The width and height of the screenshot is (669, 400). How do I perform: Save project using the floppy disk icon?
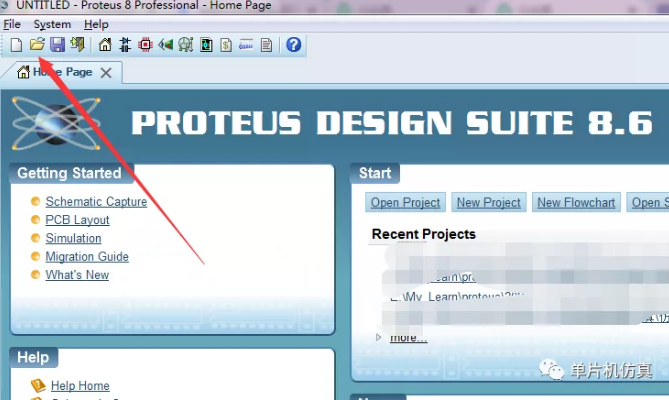point(57,45)
